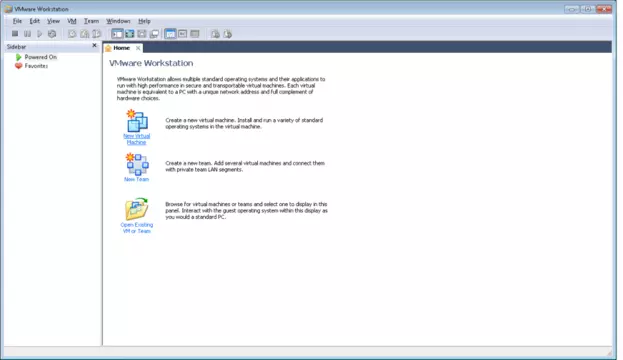The height and width of the screenshot is (360, 623).
Task: Click the New Virtual Machine icon
Action: 137,121
